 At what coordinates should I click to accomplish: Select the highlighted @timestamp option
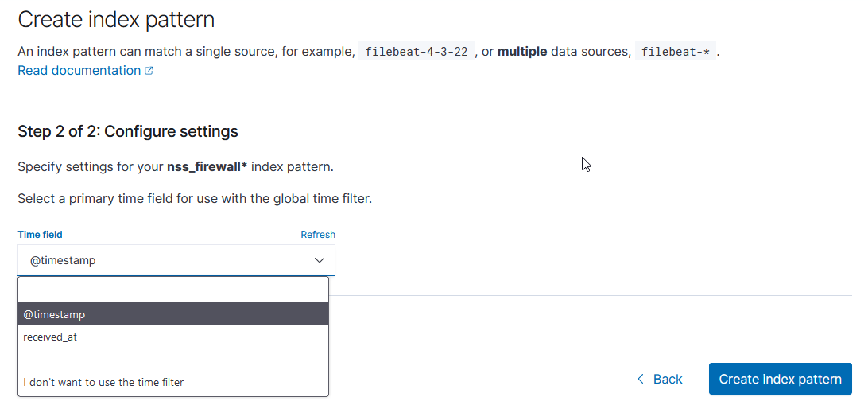(x=173, y=314)
